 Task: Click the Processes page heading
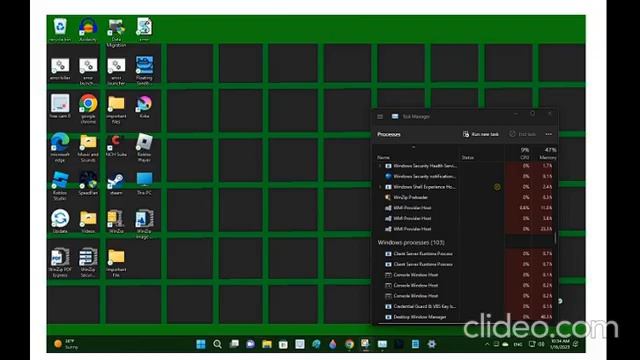click(x=389, y=134)
